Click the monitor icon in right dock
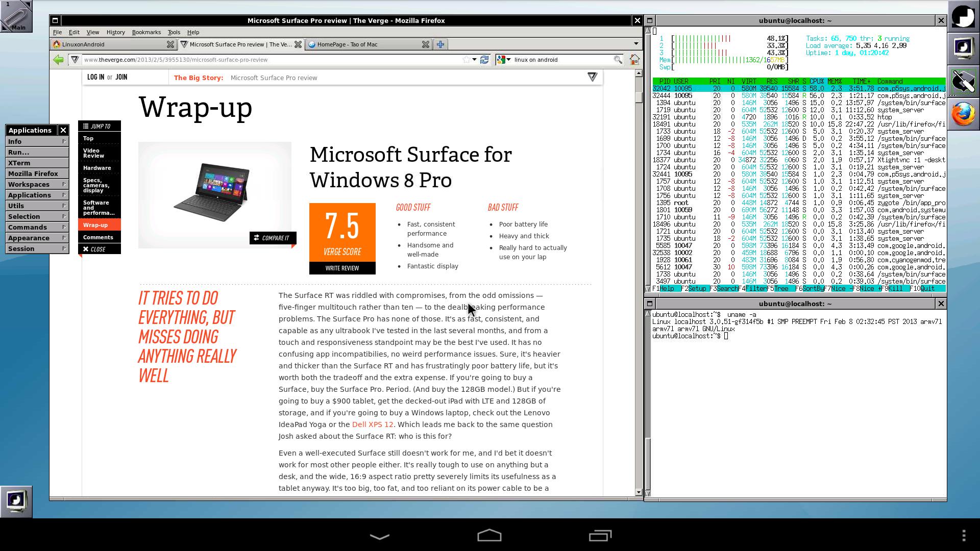Screen dimensions: 980x551 click(x=963, y=48)
